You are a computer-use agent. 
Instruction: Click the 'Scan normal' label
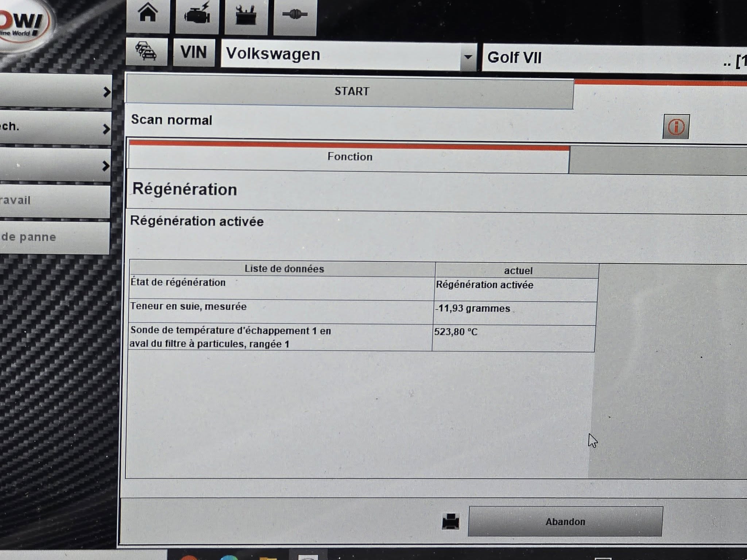pos(171,120)
